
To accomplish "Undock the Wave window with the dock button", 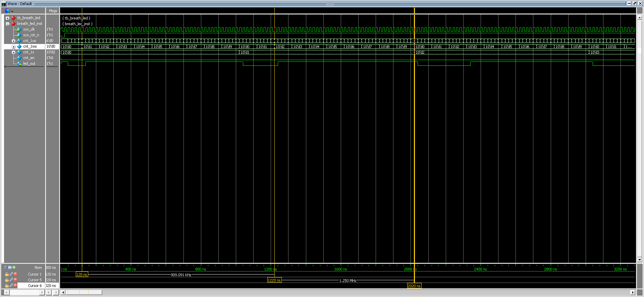I will pyautogui.click(x=634, y=3).
